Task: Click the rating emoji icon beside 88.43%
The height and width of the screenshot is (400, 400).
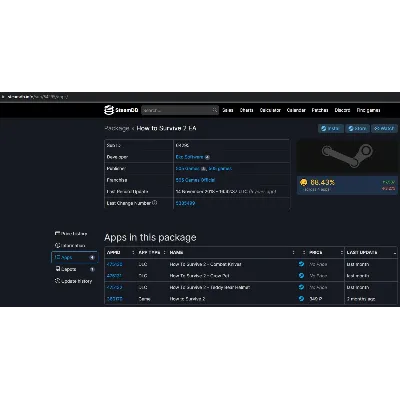Action: click(x=303, y=182)
